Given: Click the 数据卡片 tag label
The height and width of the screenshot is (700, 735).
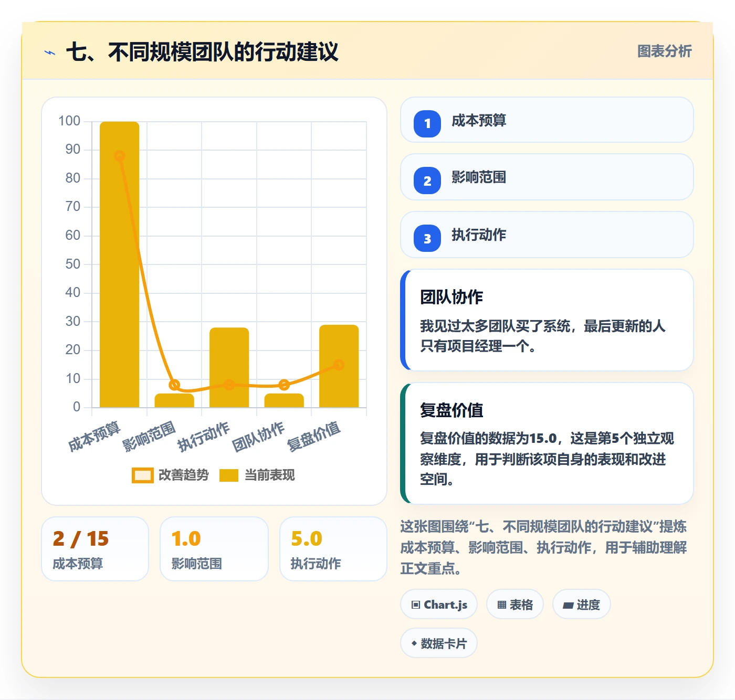Looking at the screenshot, I should click(x=444, y=643).
